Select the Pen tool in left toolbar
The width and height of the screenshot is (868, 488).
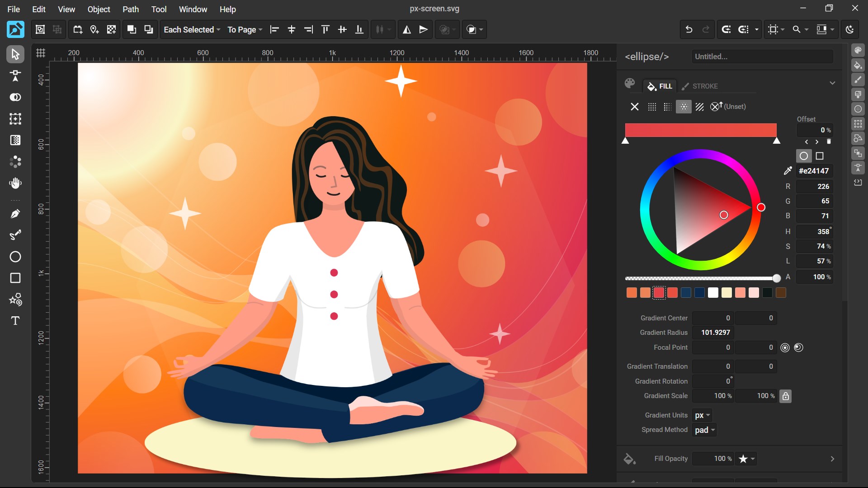point(15,214)
